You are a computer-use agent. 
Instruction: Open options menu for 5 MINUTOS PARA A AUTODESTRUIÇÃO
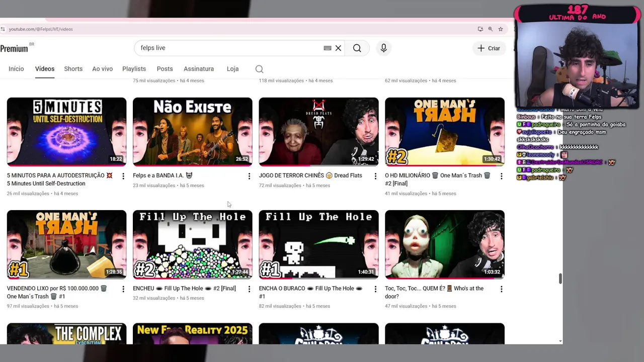[123, 176]
